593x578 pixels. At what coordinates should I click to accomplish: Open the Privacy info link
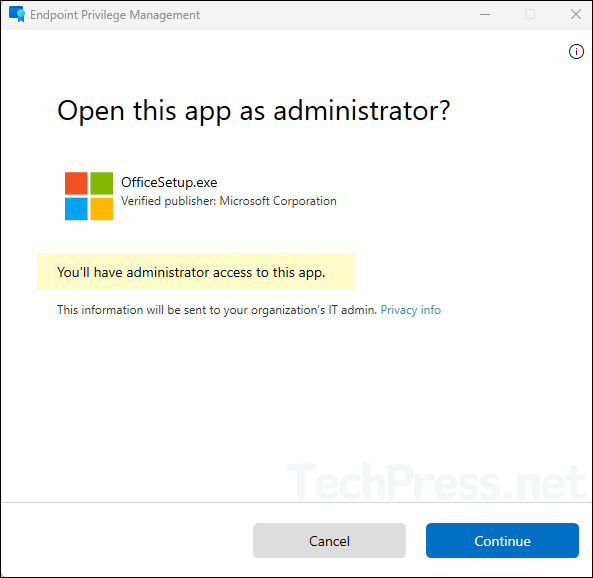410,310
